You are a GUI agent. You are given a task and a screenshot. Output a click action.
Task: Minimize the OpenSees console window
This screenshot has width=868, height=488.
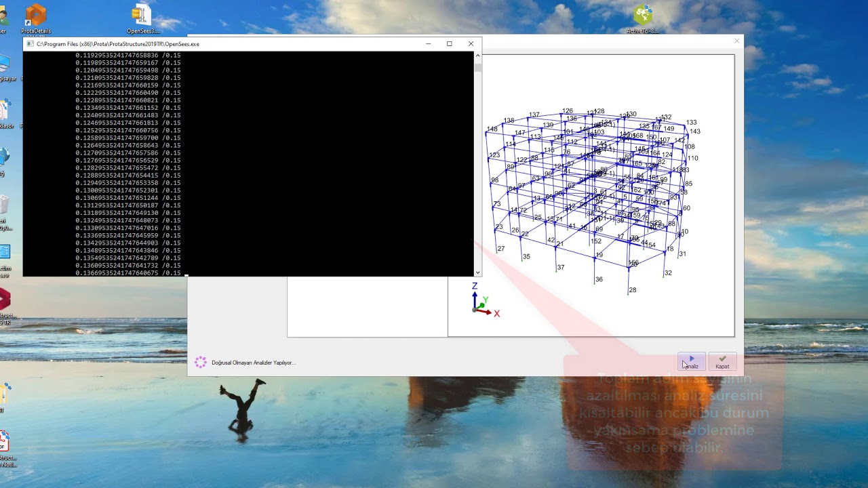tap(428, 44)
